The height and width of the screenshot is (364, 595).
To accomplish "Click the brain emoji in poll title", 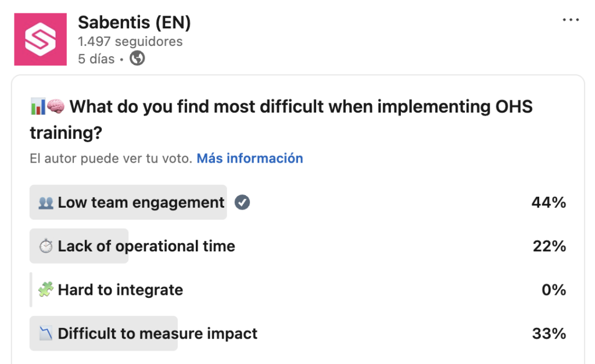I will click(x=56, y=107).
